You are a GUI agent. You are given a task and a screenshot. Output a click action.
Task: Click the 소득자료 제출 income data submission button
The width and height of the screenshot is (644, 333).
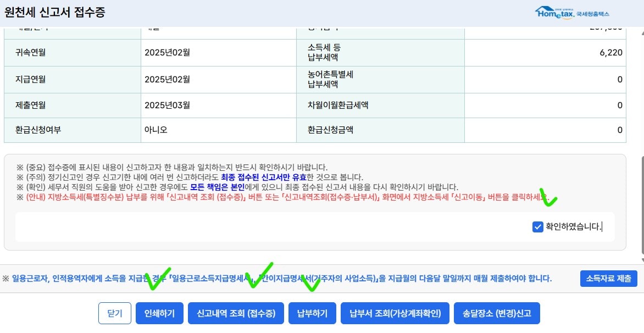pos(608,279)
